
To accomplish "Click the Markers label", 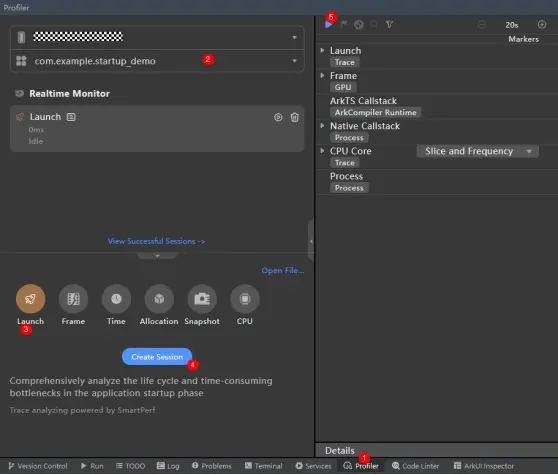I will (523, 39).
